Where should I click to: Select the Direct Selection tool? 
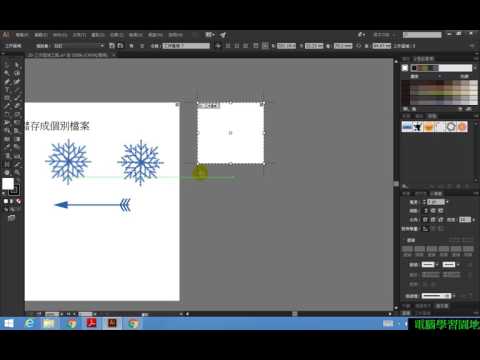click(x=17, y=65)
